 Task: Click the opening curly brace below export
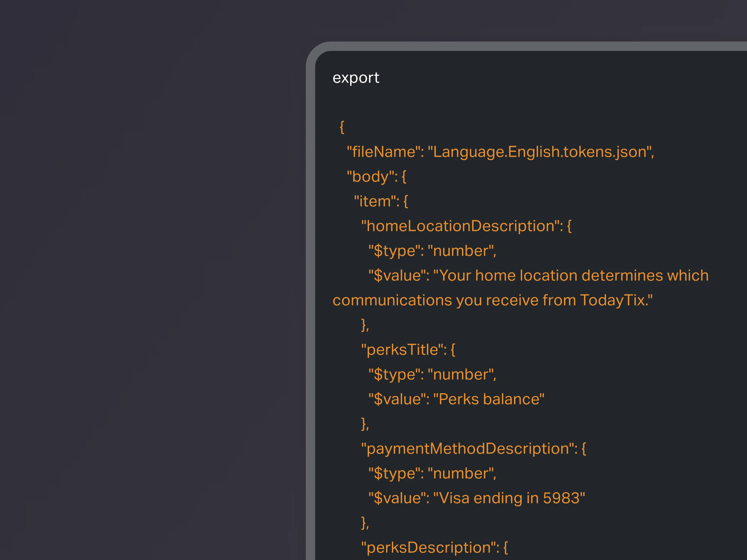click(x=342, y=127)
